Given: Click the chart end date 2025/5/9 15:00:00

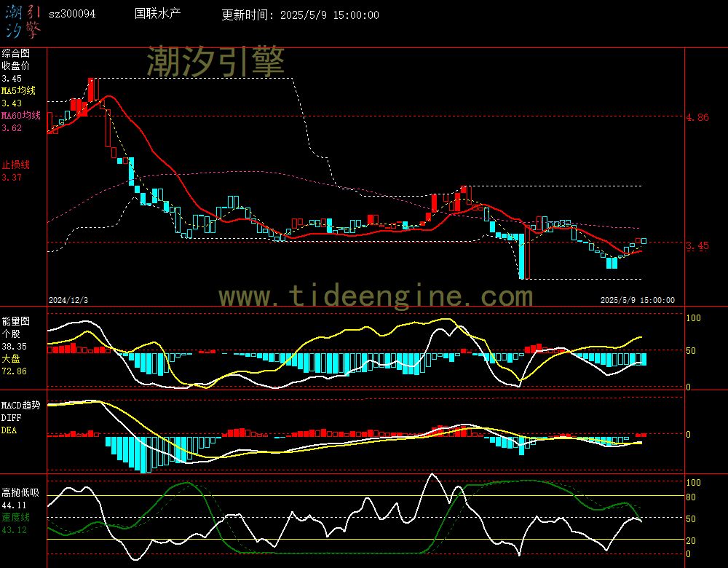Looking at the screenshot, I should 638,300.
